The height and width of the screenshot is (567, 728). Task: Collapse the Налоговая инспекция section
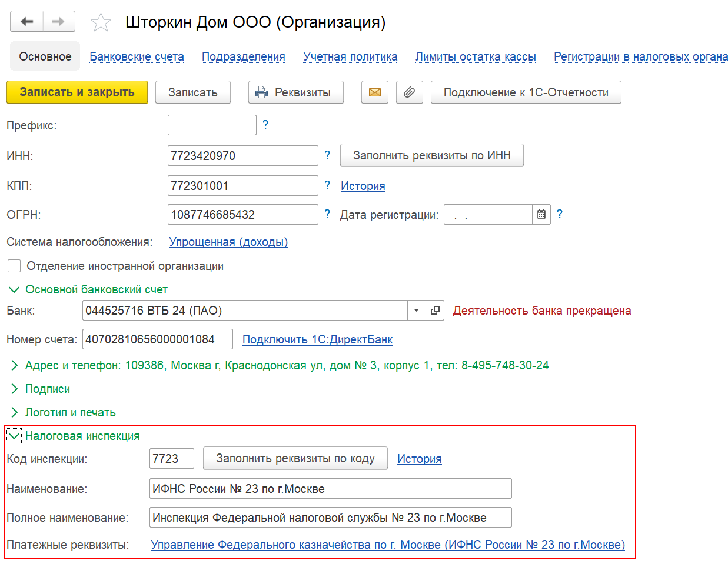pos(14,436)
